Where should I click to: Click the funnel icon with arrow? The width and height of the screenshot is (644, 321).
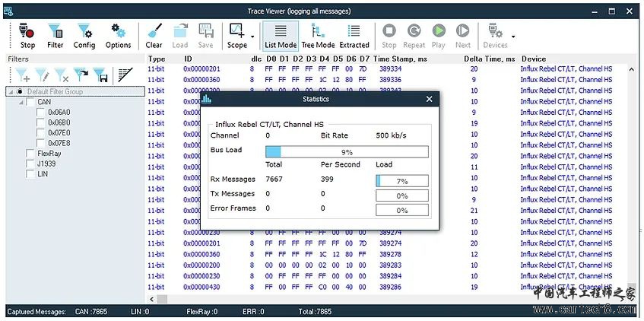(81, 75)
